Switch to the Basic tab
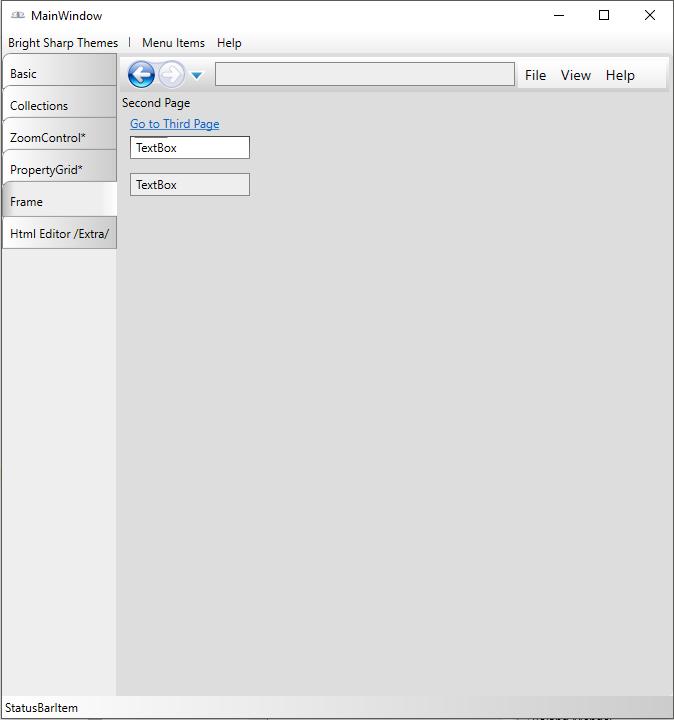The height and width of the screenshot is (720, 674). point(58,73)
